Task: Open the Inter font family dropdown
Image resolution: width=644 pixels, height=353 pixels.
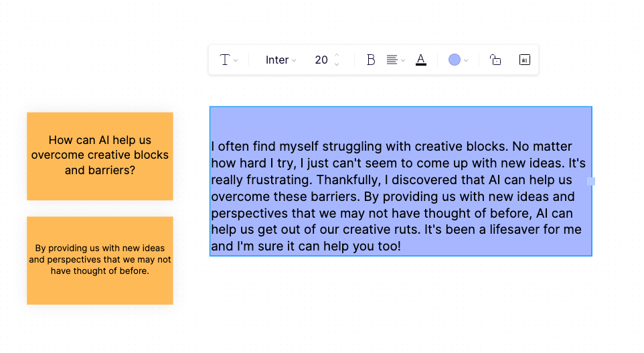Action: (x=280, y=60)
